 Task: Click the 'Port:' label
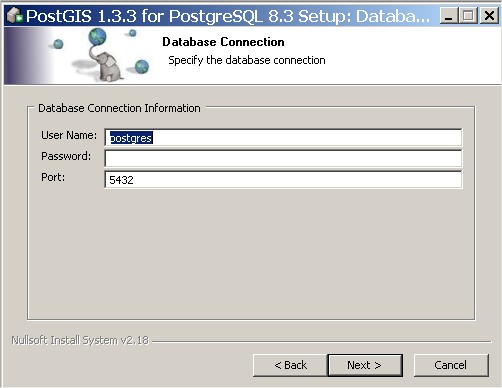53,177
